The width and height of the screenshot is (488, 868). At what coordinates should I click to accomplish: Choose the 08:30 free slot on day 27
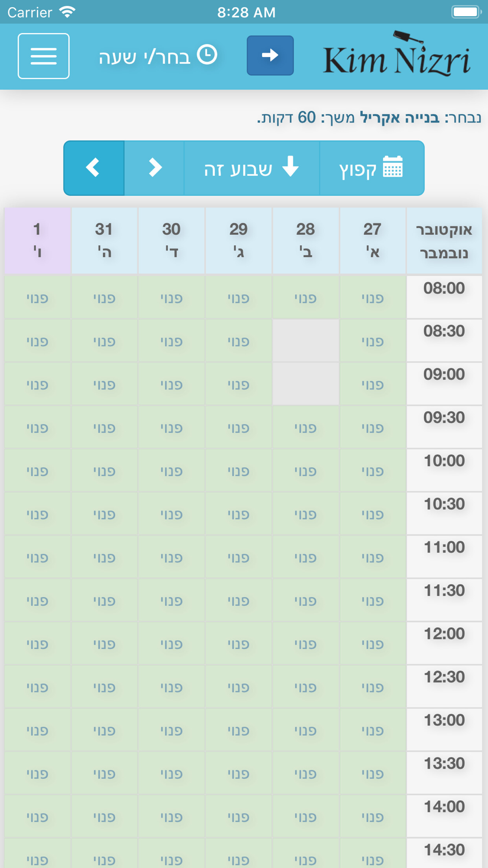pos(372,341)
